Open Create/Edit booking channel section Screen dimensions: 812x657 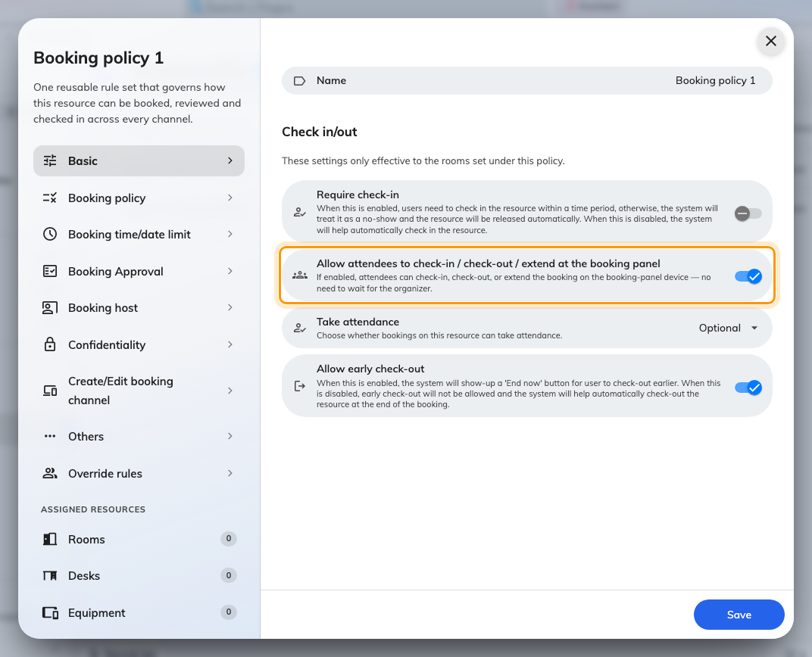click(x=139, y=391)
